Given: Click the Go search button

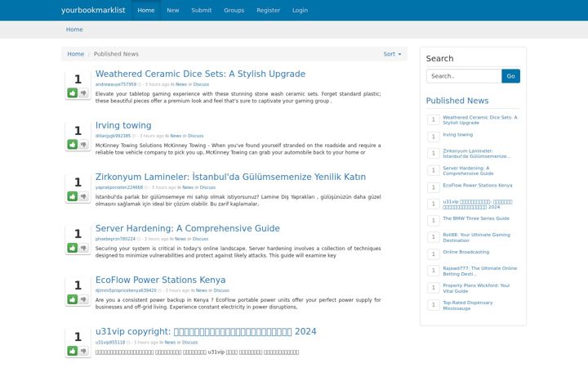Looking at the screenshot, I should coord(510,76).
